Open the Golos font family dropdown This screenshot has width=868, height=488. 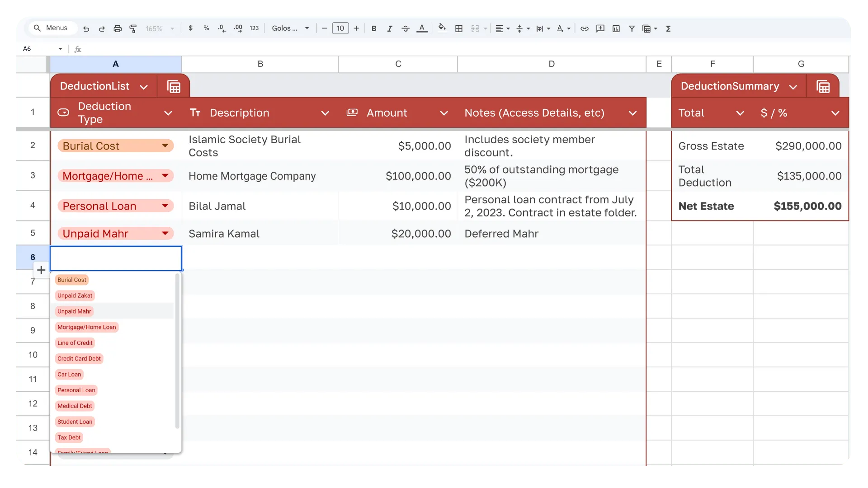point(291,28)
